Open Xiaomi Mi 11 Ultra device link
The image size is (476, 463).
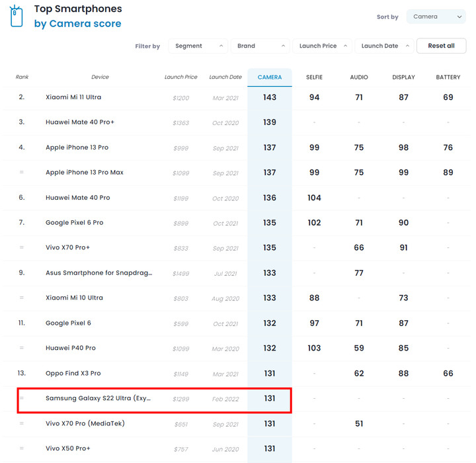click(x=73, y=97)
